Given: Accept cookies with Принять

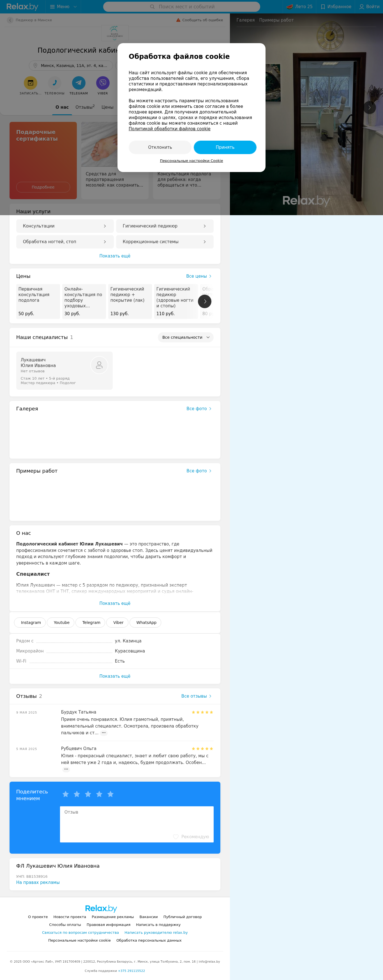Looking at the screenshot, I should 225,147.
